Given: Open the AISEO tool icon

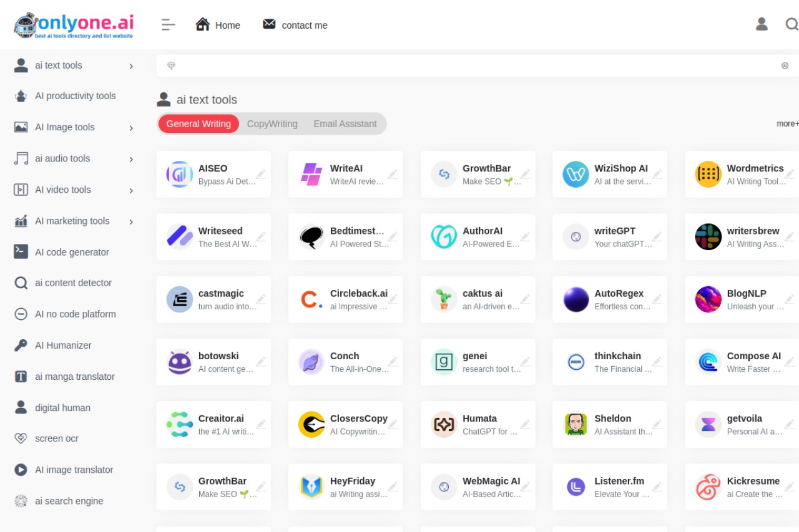Looking at the screenshot, I should click(x=180, y=175).
